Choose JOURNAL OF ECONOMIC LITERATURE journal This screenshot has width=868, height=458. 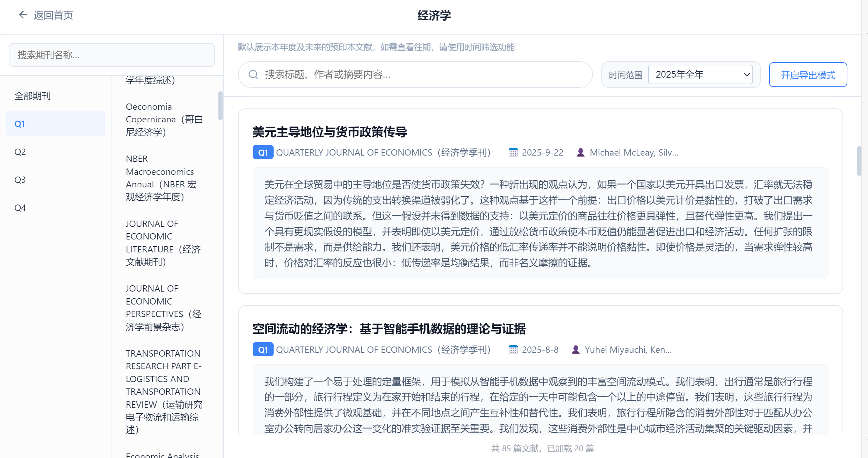[163, 243]
